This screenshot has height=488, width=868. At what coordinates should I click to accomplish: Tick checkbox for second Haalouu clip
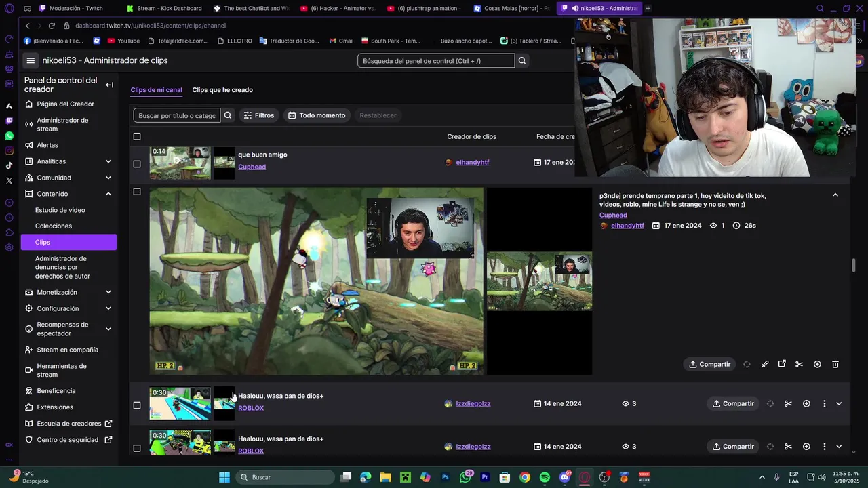137,448
